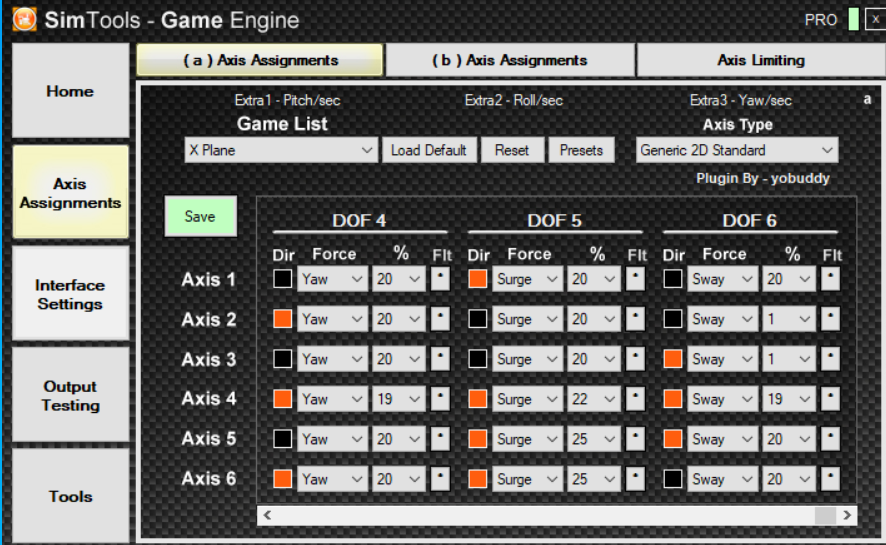Viewport: 886px width, 545px height.
Task: Open Axis 3 DOF 4 Yaw force dropdown
Action: pos(332,359)
